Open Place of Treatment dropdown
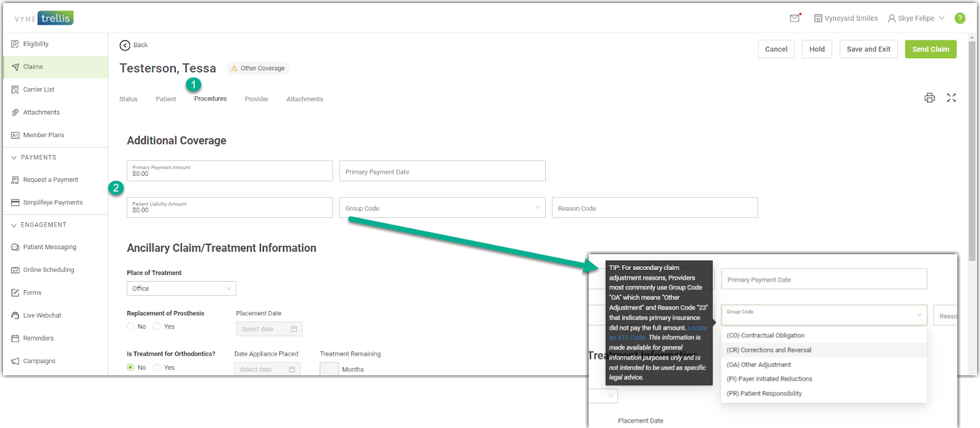 pyautogui.click(x=181, y=288)
